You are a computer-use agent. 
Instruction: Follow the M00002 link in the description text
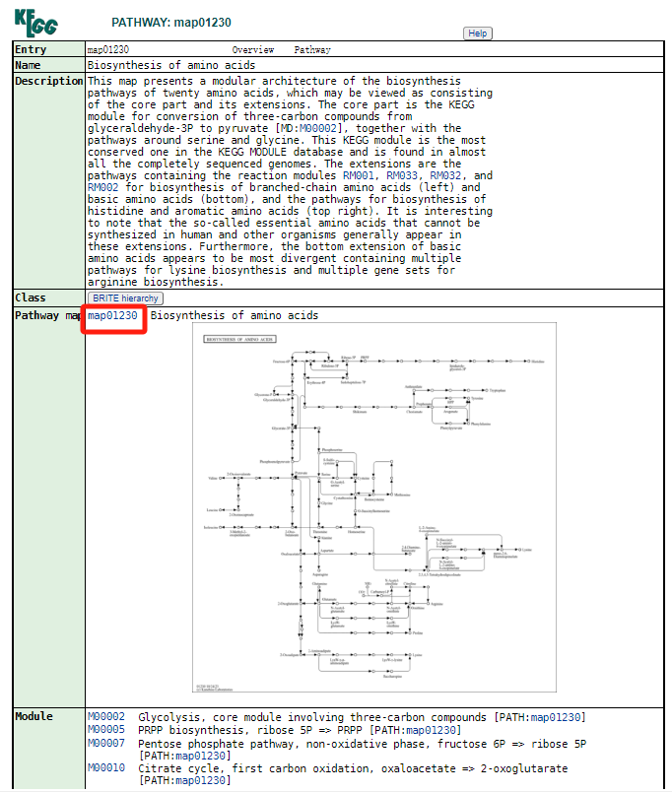click(x=318, y=128)
